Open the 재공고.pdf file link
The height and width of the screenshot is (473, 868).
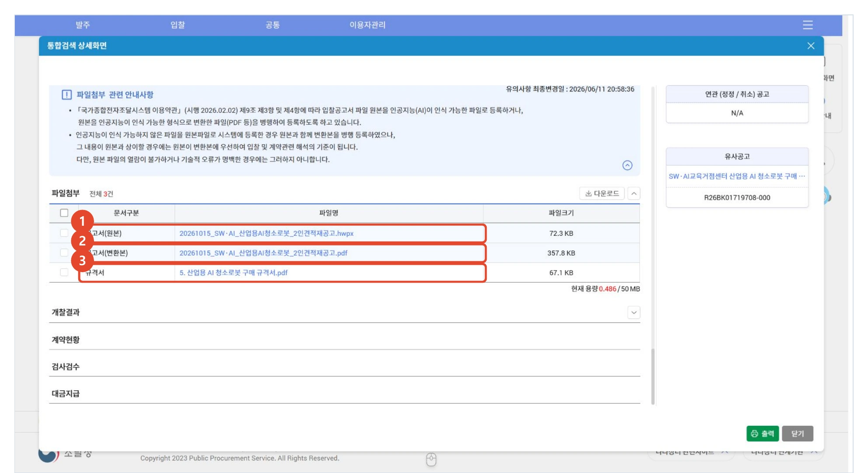click(x=263, y=253)
